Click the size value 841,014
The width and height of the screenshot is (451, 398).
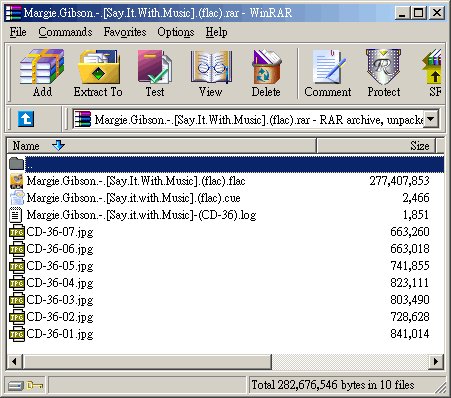(x=410, y=334)
